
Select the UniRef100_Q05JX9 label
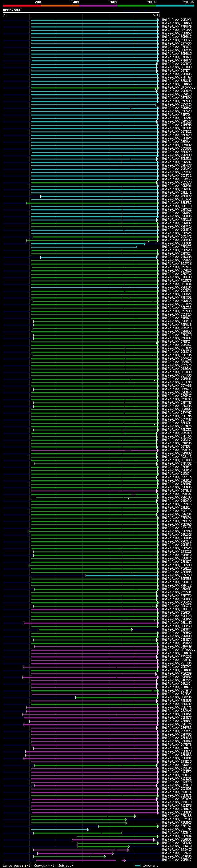[x=177, y=440]
